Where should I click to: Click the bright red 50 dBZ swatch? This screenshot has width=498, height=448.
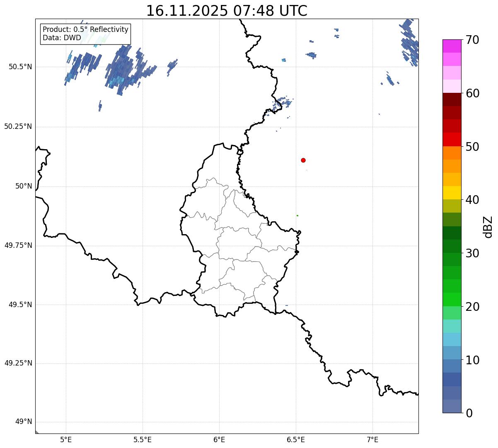pos(452,140)
